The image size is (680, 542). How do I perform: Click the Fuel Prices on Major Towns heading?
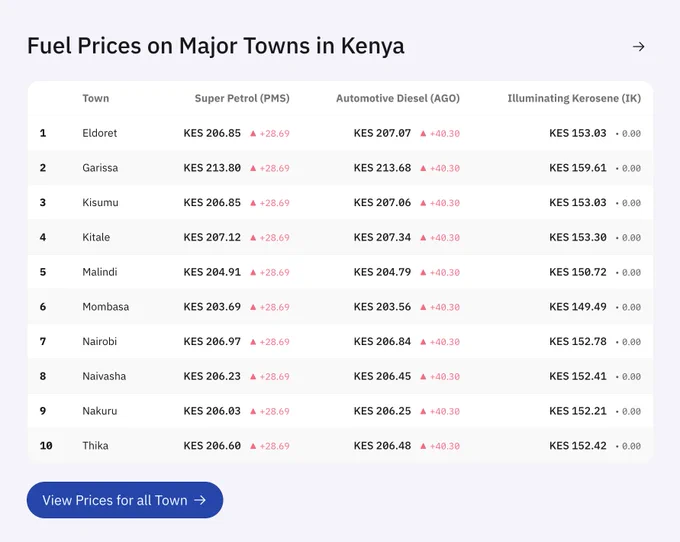216,46
